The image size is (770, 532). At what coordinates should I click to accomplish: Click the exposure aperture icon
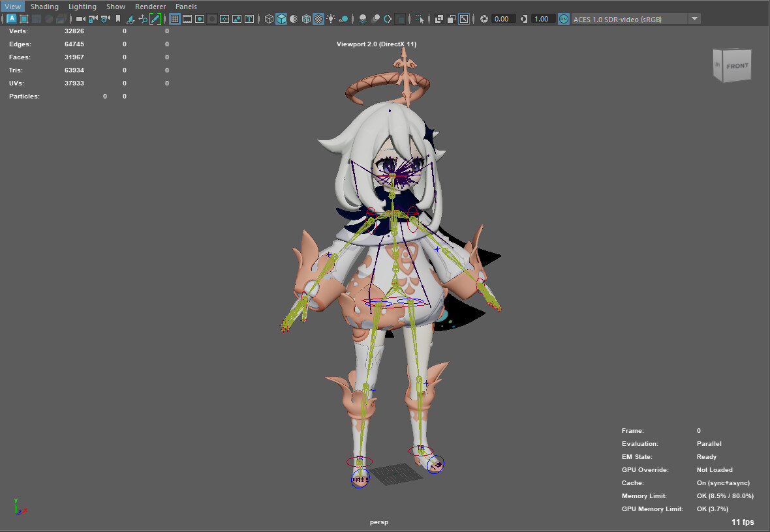click(485, 19)
